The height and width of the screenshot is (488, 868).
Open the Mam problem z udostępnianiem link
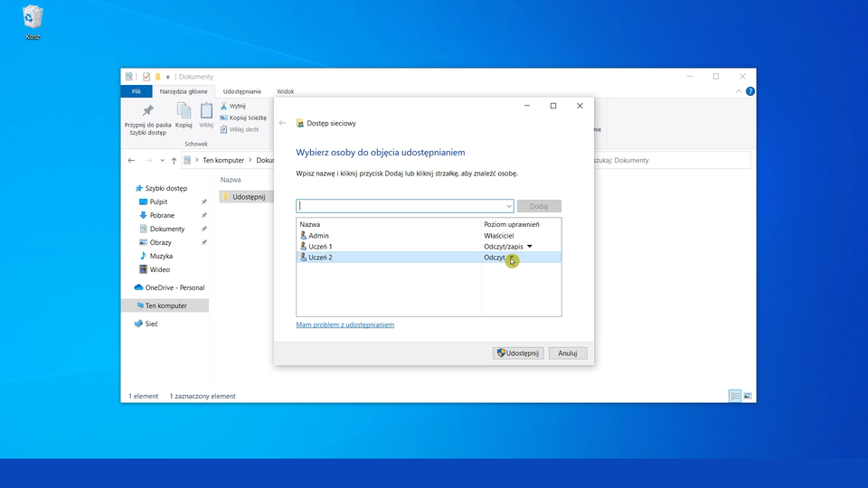coord(344,324)
